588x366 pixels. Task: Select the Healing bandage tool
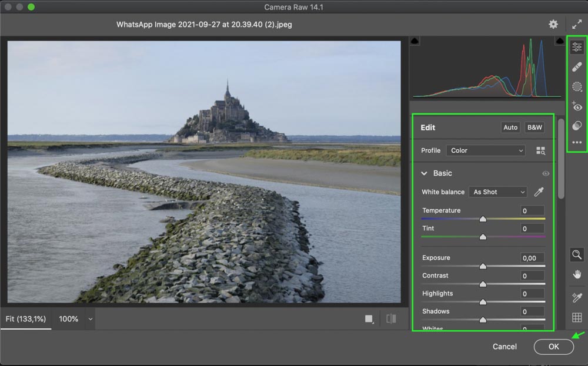click(x=577, y=67)
